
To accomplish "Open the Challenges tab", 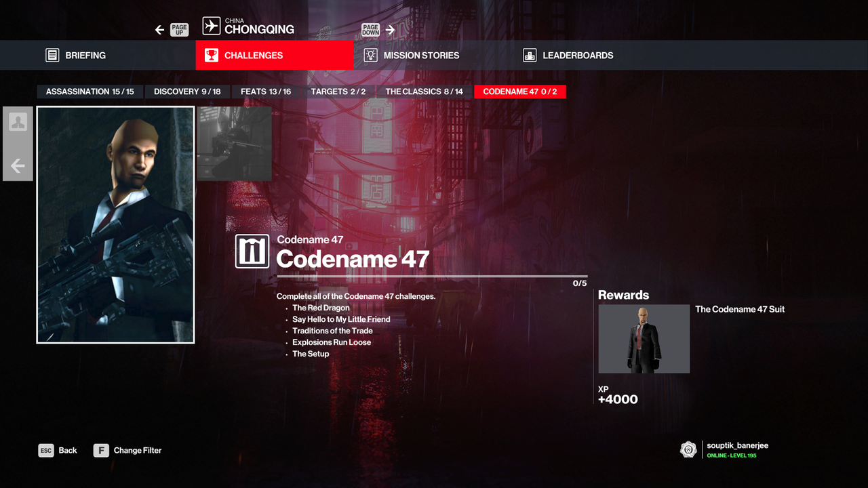I will coord(275,56).
